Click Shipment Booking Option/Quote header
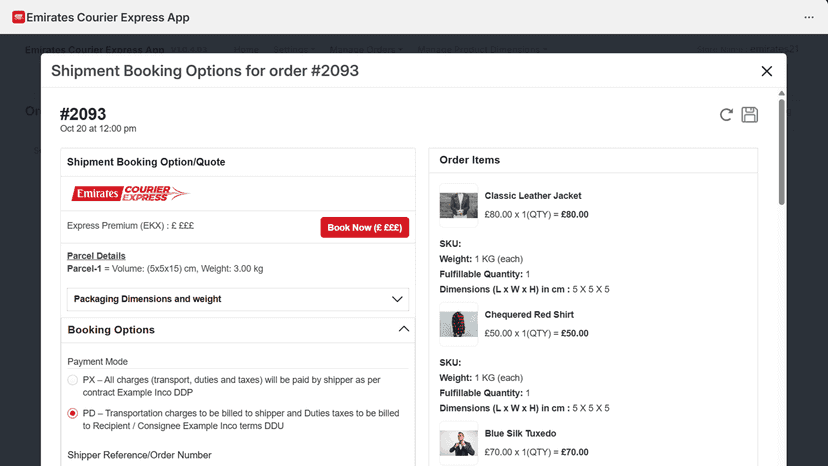This screenshot has height=466, width=828. 238,162
